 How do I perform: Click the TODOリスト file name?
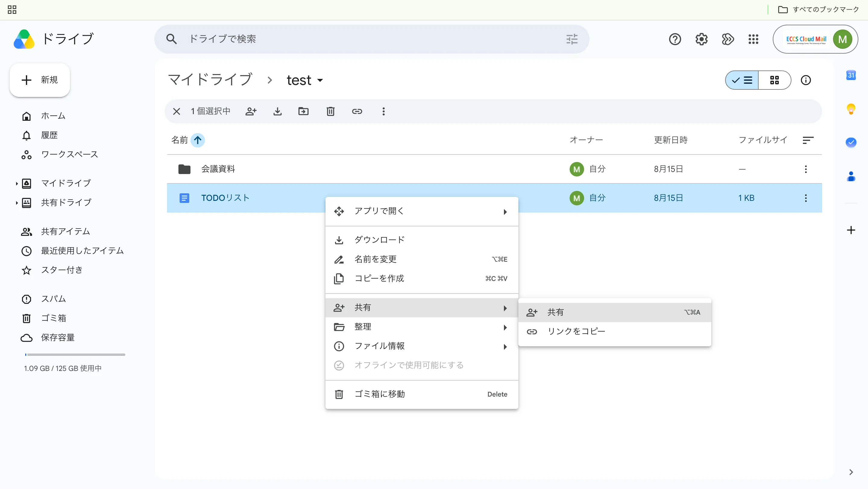225,198
